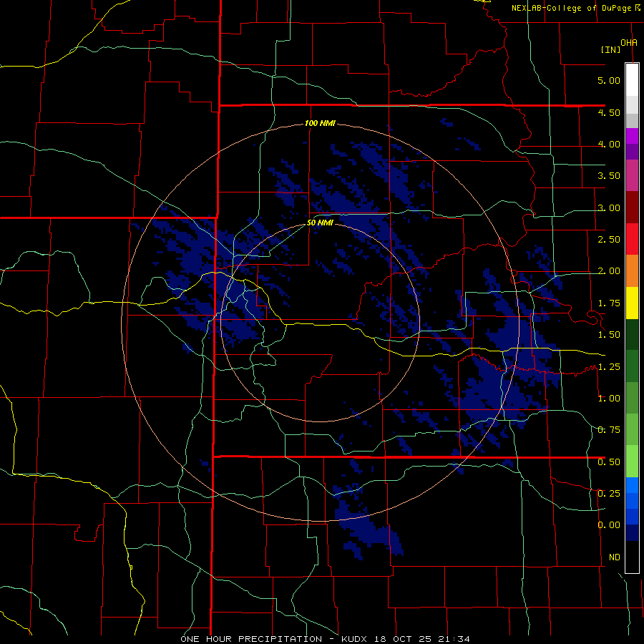Pick the white swatch in the legend
The image size is (644, 644).
pos(632,79)
